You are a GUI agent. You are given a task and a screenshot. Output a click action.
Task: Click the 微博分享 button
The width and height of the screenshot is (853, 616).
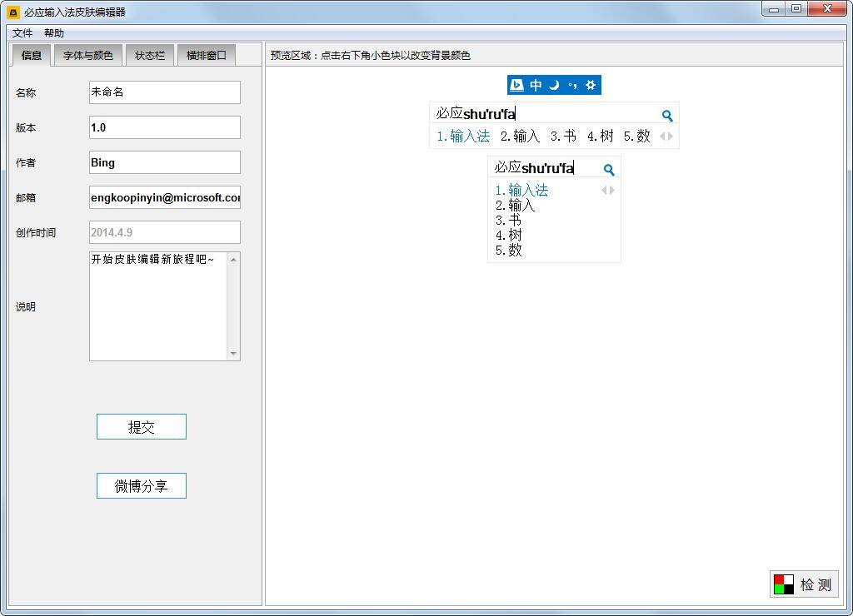[x=142, y=486]
